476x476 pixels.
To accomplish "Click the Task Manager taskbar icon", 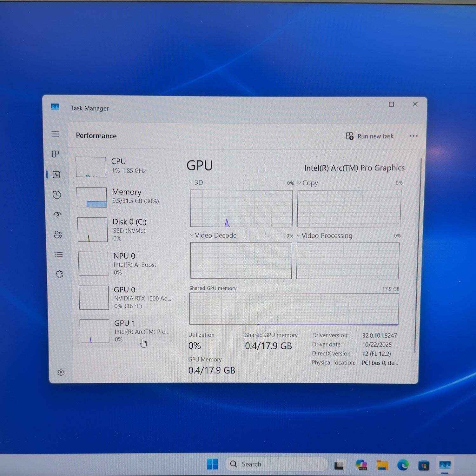I will coord(445,466).
